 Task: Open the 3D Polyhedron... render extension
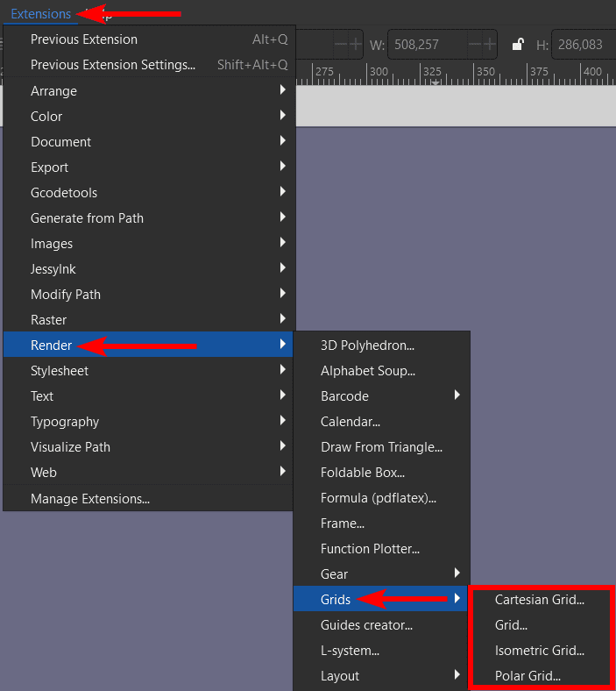(367, 345)
